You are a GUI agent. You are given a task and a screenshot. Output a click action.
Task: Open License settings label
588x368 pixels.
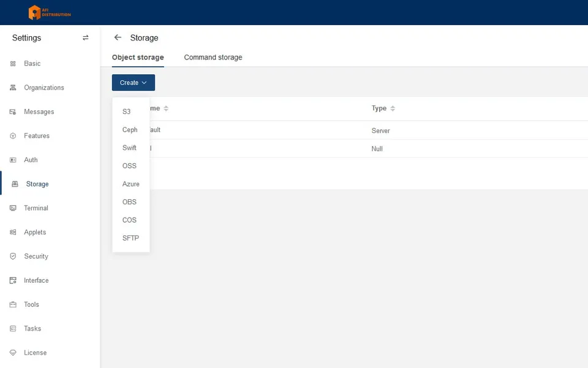[x=36, y=353]
